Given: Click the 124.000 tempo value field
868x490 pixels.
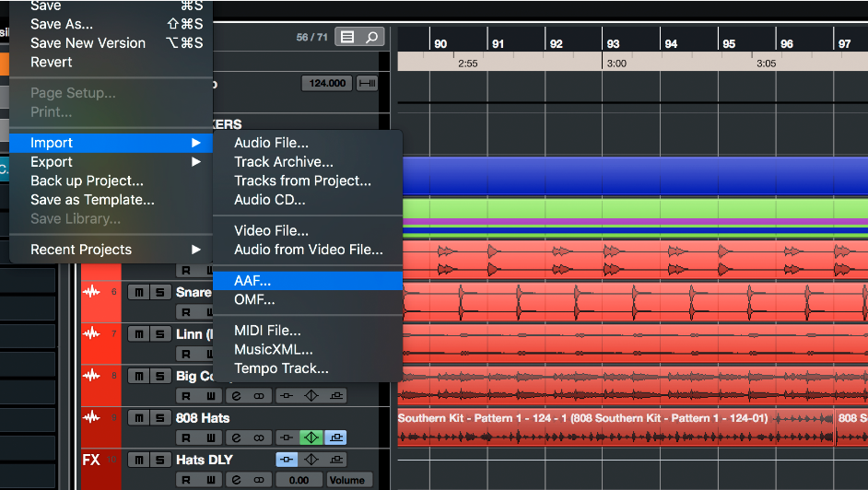Looking at the screenshot, I should coord(326,83).
